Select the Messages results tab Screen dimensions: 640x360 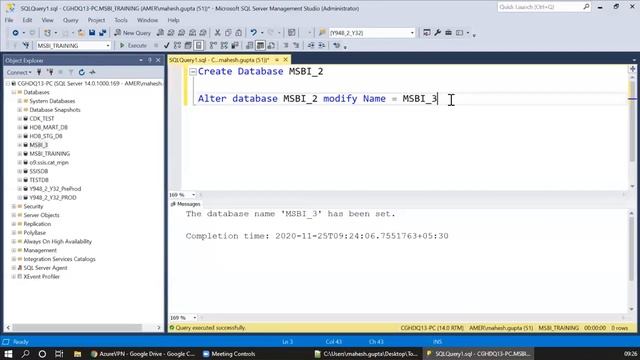pyautogui.click(x=186, y=204)
